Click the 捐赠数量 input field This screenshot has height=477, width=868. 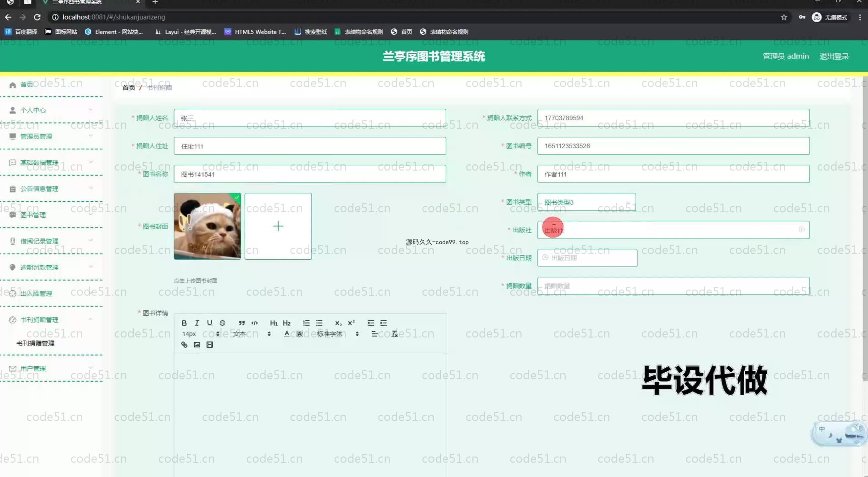tap(673, 286)
